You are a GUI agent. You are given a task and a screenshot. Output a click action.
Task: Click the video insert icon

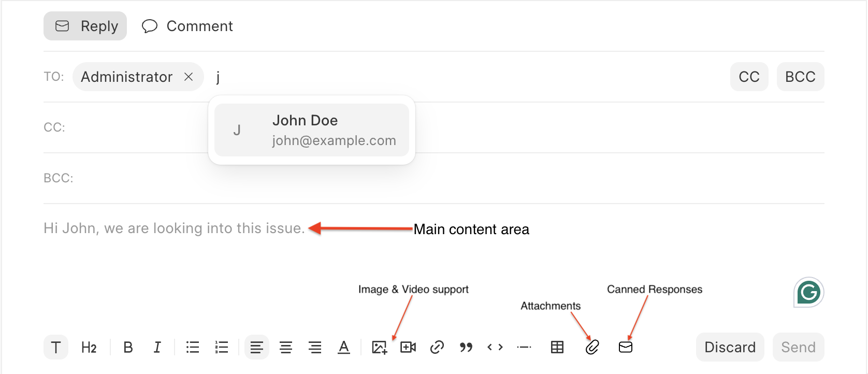(x=408, y=347)
